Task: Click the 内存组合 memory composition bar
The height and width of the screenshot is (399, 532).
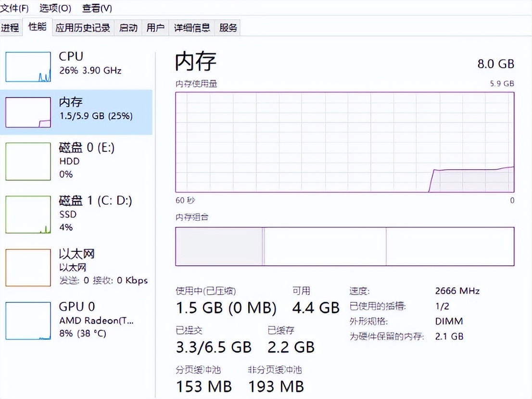Action: [x=344, y=246]
